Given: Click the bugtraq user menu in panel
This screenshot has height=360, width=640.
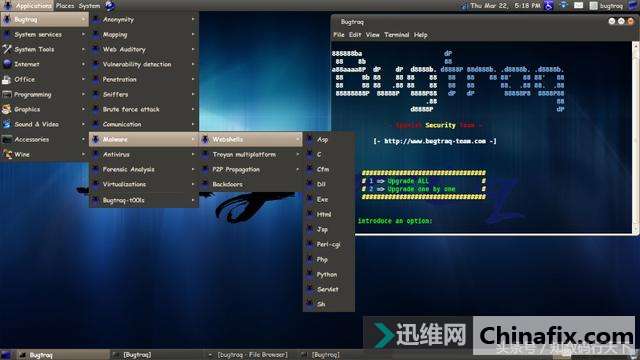Looking at the screenshot, I should [607, 6].
